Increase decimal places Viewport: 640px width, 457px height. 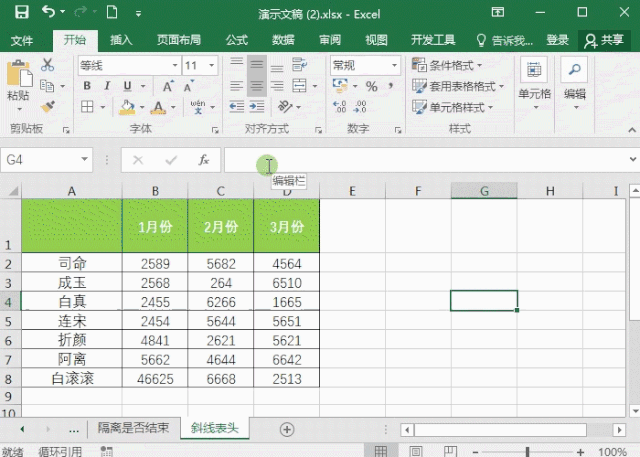click(x=340, y=107)
